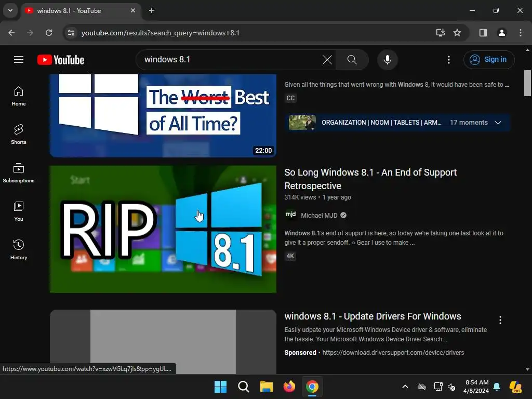
Task: Start voice search with microphone icon
Action: (387, 60)
